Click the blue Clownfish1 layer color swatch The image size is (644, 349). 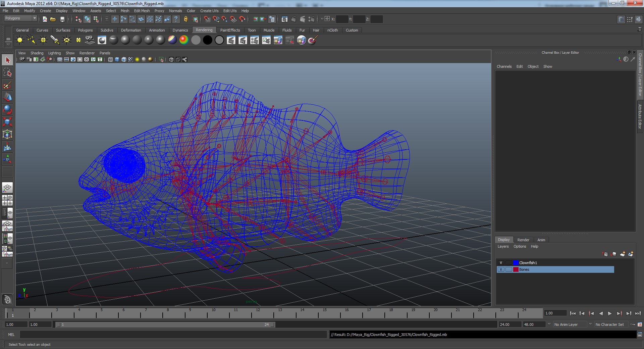(516, 263)
